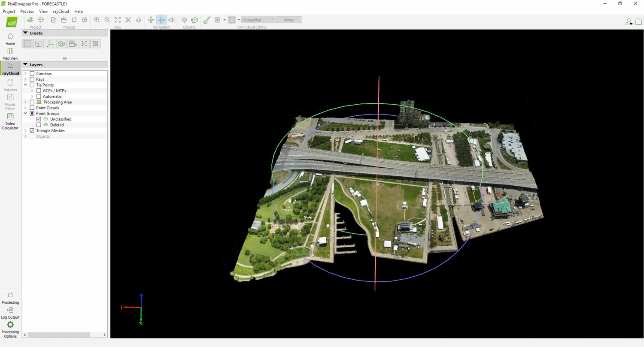Image resolution: width=644 pixels, height=347 pixels.
Task: Enable the Cameras layer checkbox
Action: point(32,74)
